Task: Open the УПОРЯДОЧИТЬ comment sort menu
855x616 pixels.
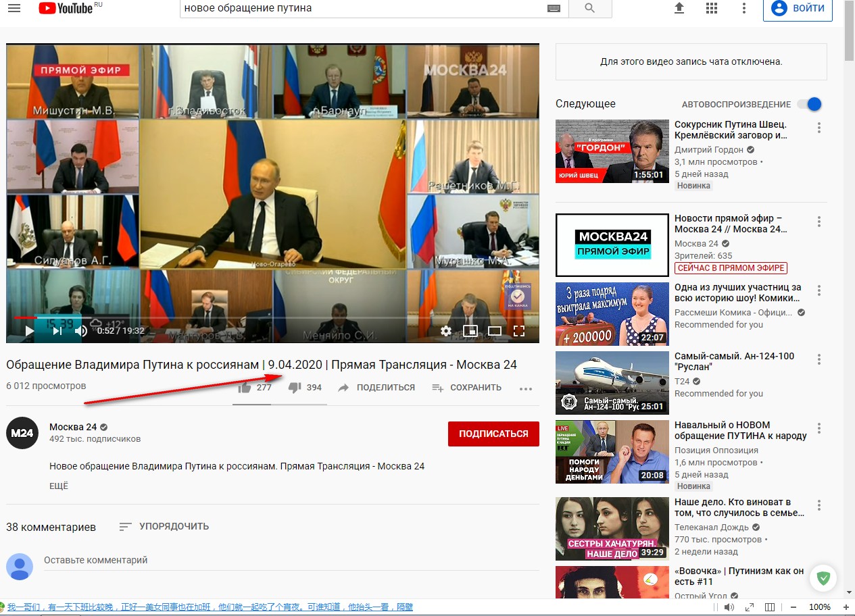Action: (x=164, y=526)
